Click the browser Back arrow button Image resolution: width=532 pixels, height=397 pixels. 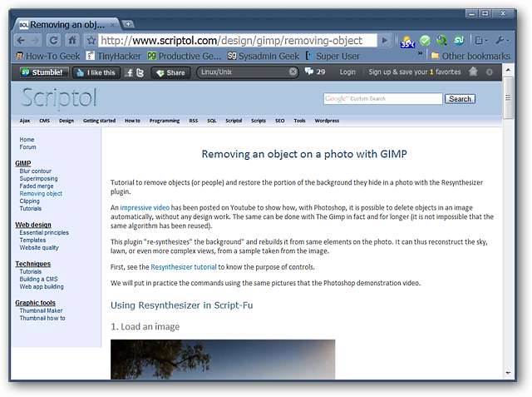click(22, 40)
